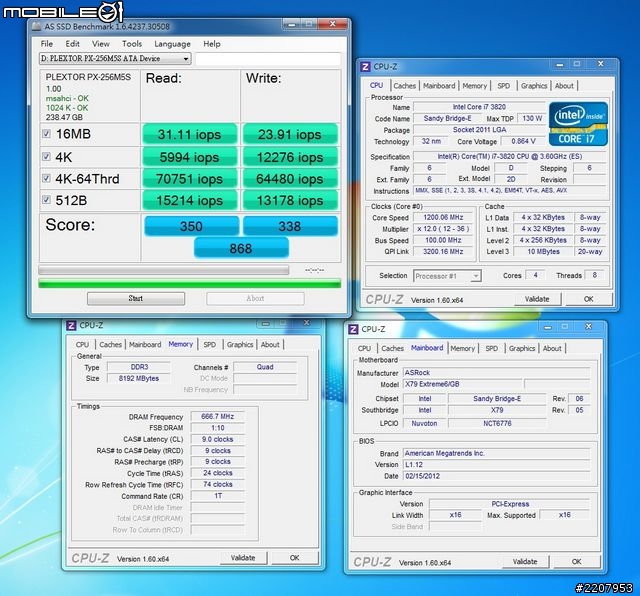The height and width of the screenshot is (596, 640).
Task: Switch to Memory tab in top CPU-Z window
Action: coord(475,86)
